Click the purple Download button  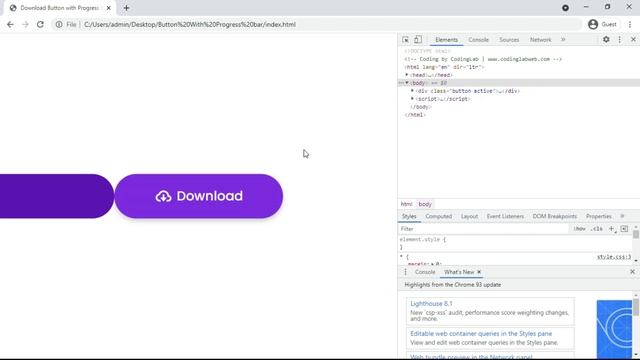198,196
